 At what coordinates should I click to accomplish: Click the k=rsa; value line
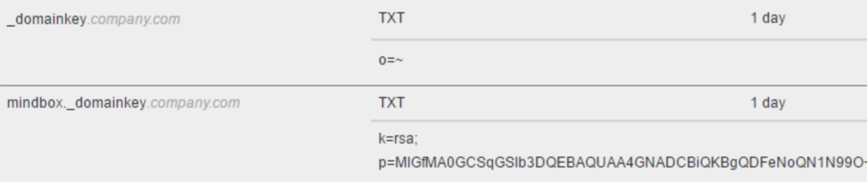(x=398, y=139)
